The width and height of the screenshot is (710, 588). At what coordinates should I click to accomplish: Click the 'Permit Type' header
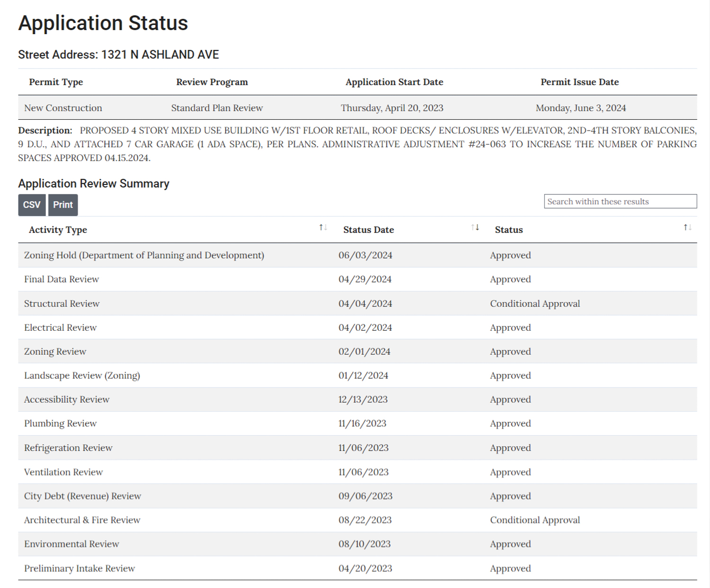(x=56, y=82)
